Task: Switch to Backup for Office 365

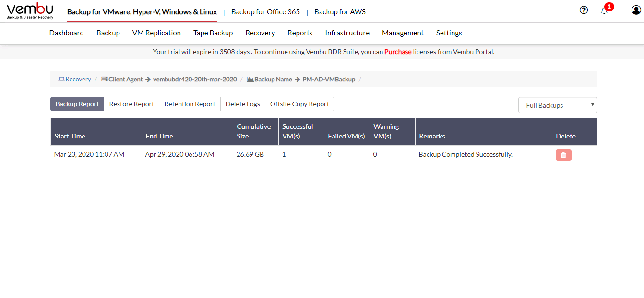Action: coord(265,12)
